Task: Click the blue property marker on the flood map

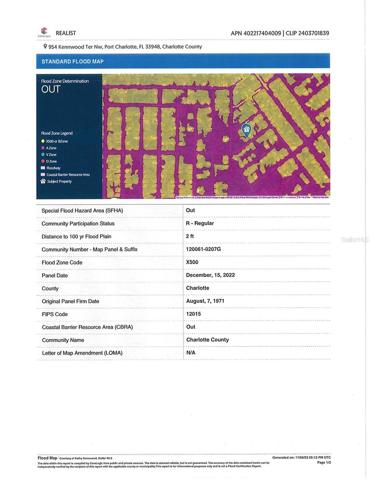Action: [x=246, y=130]
